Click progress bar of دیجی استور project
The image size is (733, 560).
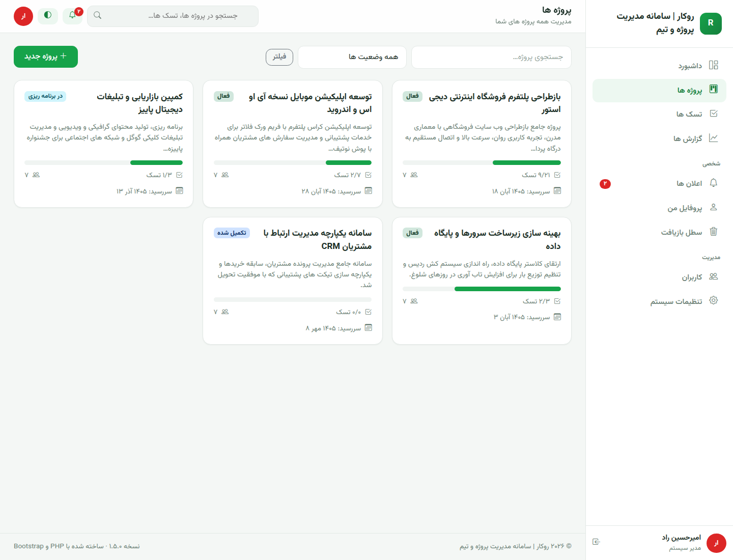pos(482,163)
